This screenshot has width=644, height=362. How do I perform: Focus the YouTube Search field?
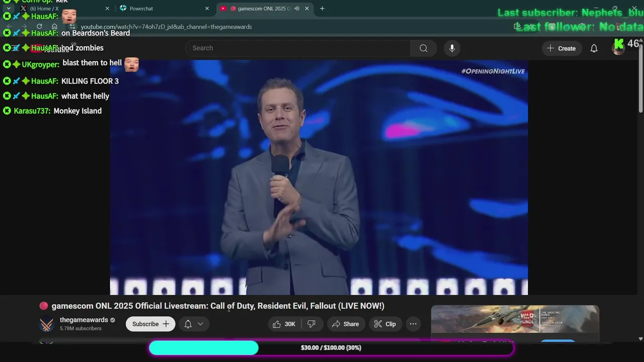click(298, 48)
